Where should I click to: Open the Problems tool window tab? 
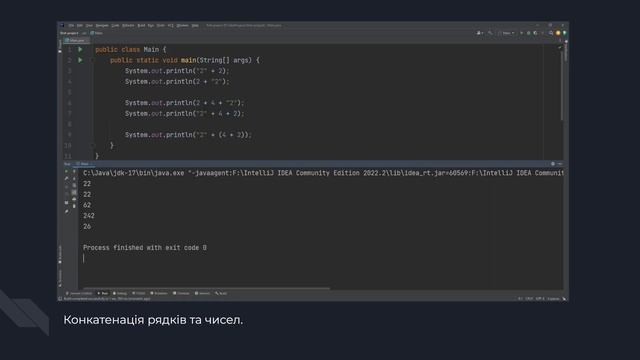[159, 293]
